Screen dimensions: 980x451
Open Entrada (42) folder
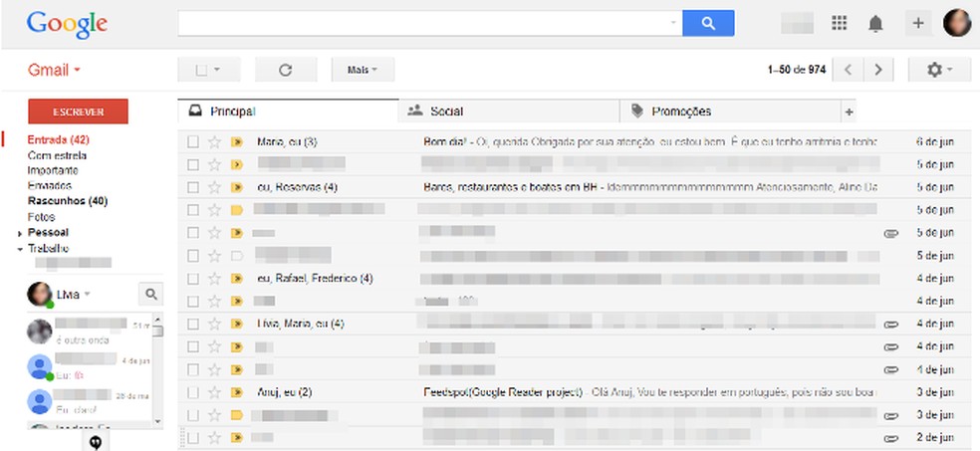click(58, 139)
